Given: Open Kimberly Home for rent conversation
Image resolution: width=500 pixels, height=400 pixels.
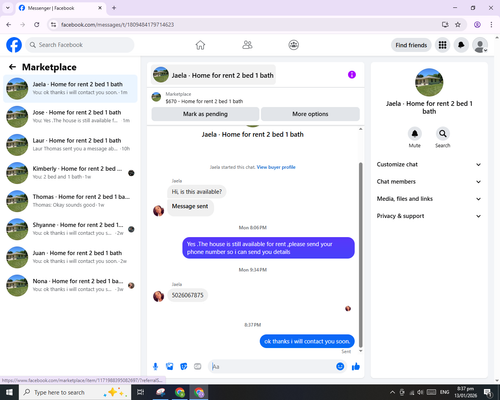Looking at the screenshot, I should pyautogui.click(x=70, y=173).
